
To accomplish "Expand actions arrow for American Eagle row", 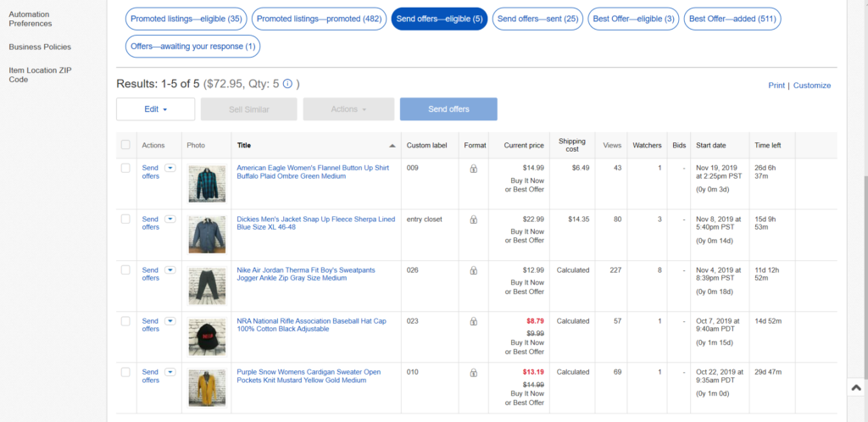I will click(x=170, y=168).
